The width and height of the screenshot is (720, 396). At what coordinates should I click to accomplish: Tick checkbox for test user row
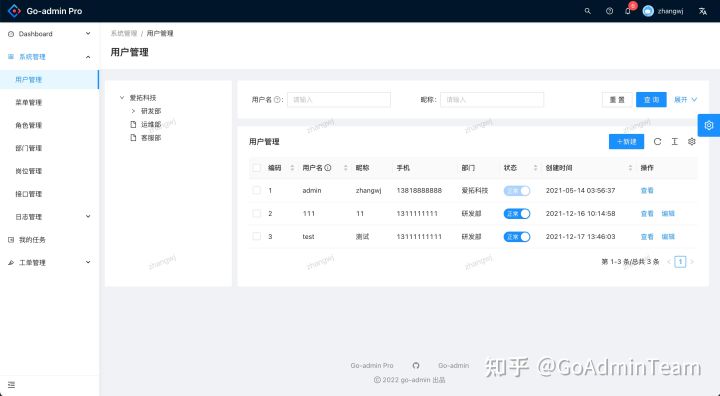click(x=257, y=236)
